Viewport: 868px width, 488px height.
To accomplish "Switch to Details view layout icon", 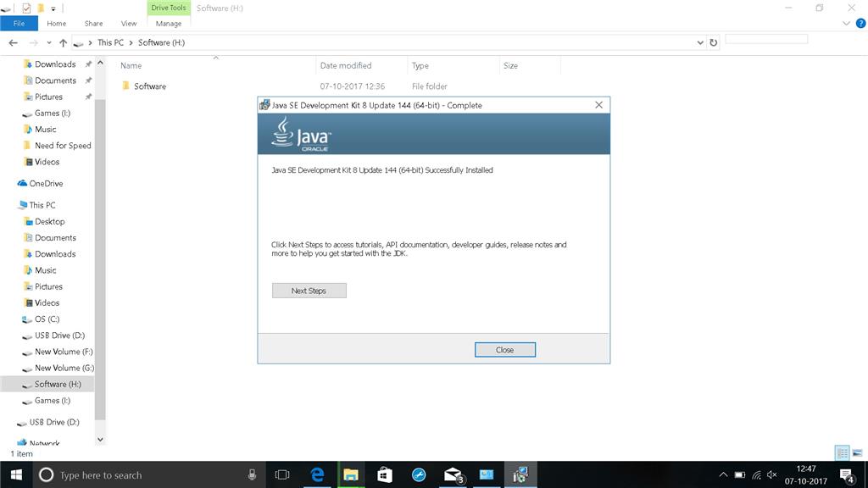I will (842, 453).
